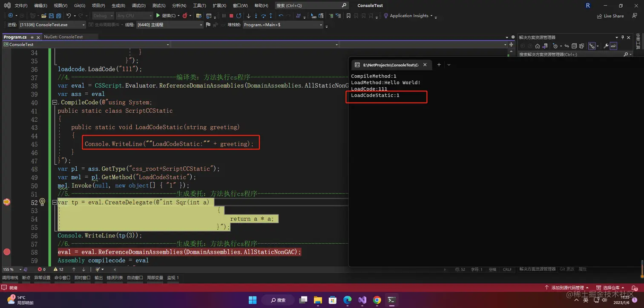Toggle the Solution Explorer preview selected items button

click(613, 46)
